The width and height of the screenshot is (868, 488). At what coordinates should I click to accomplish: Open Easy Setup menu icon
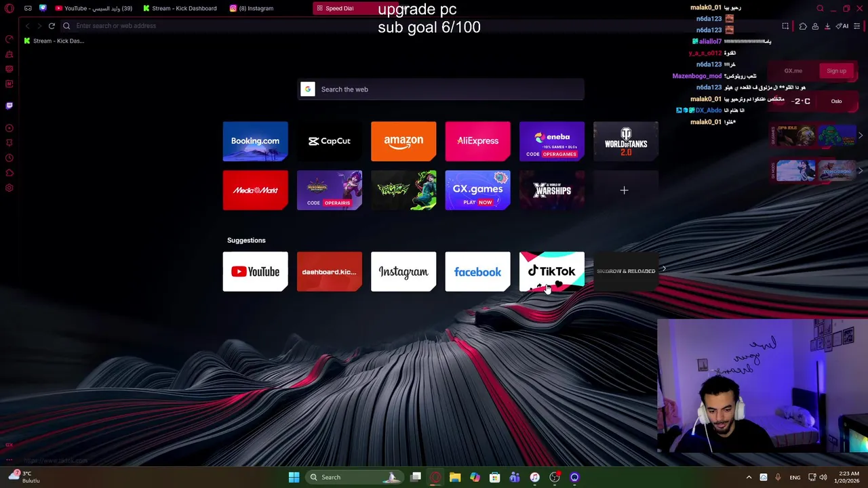(x=857, y=26)
